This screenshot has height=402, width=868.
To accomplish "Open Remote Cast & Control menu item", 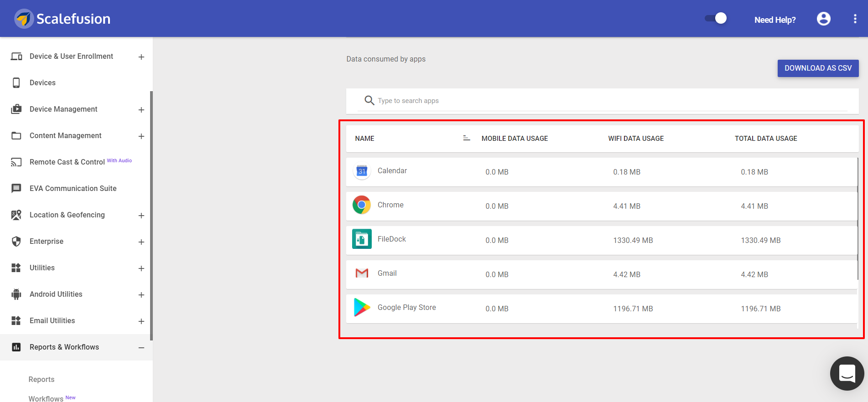I will (x=67, y=162).
